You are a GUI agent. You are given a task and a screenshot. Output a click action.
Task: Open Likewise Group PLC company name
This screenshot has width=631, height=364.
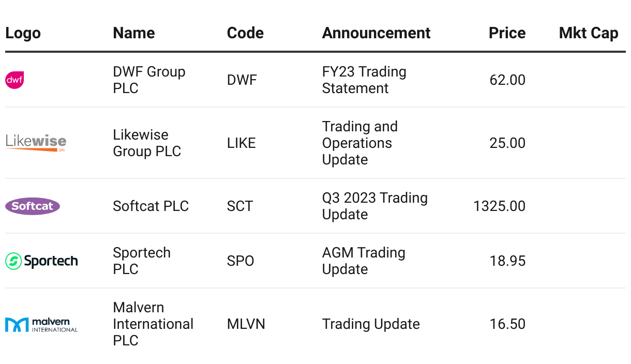point(147,143)
